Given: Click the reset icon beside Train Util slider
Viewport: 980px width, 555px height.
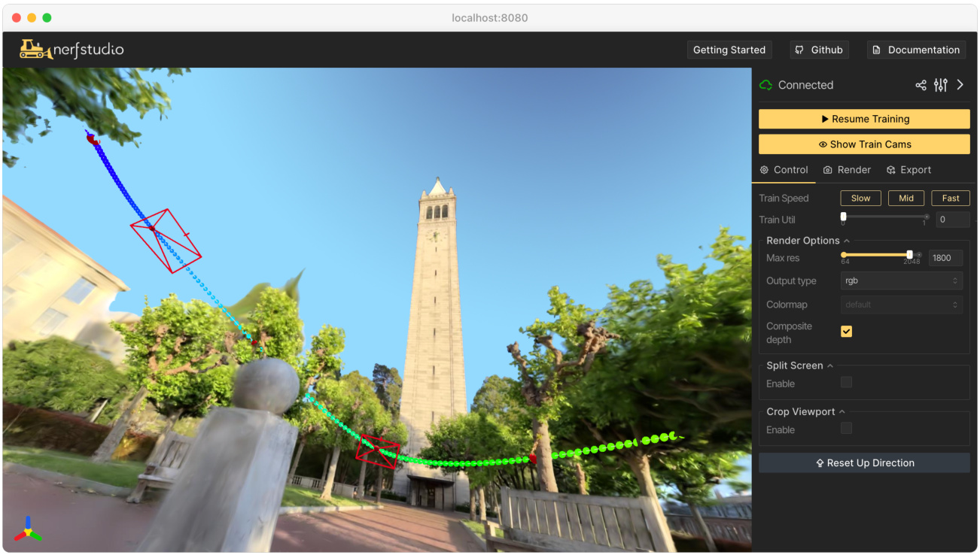Looking at the screenshot, I should point(927,217).
